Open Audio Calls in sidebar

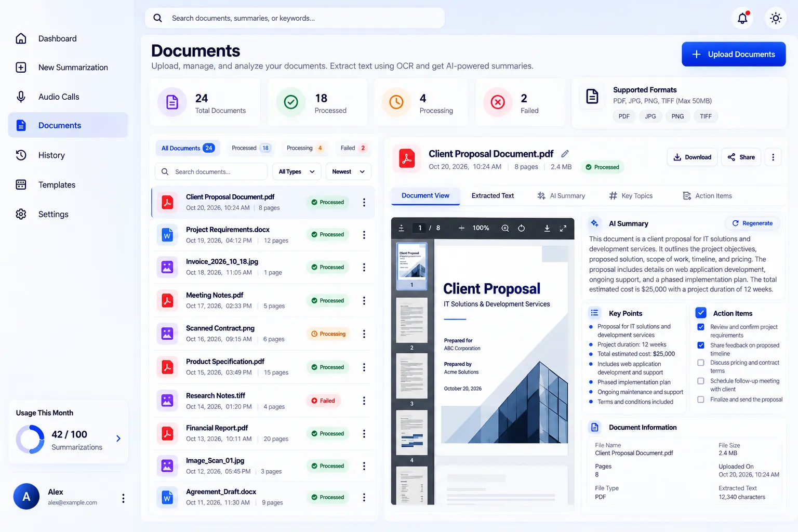[68, 97]
